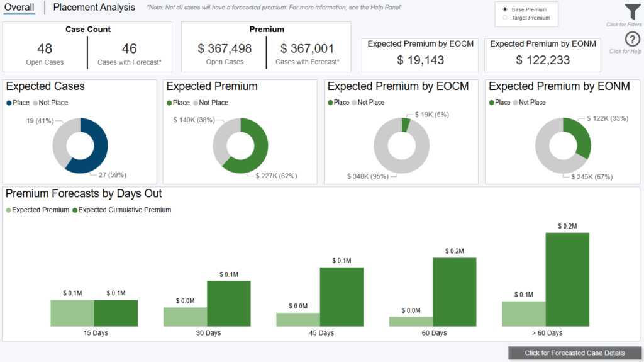Click the green segment of the EONM donut
This screenshot has width=644, height=362.
click(x=580, y=134)
